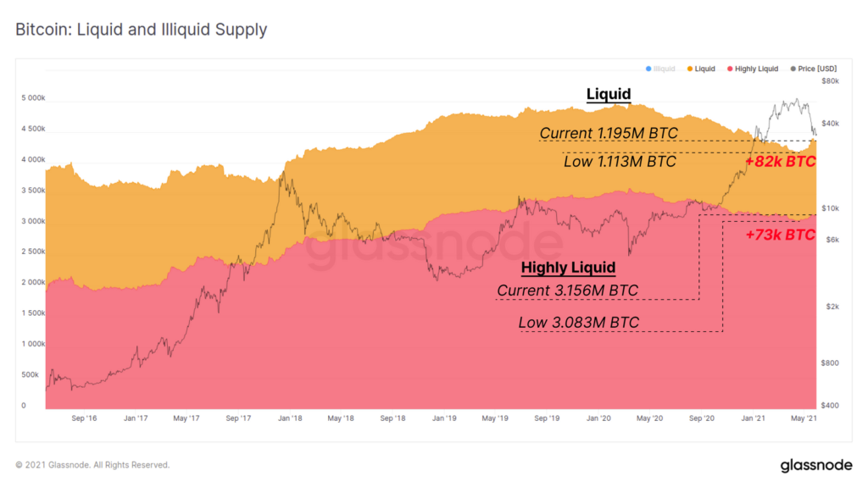Image resolution: width=868 pixels, height=487 pixels.
Task: Click the blue Illiquid legend dot
Action: (648, 69)
